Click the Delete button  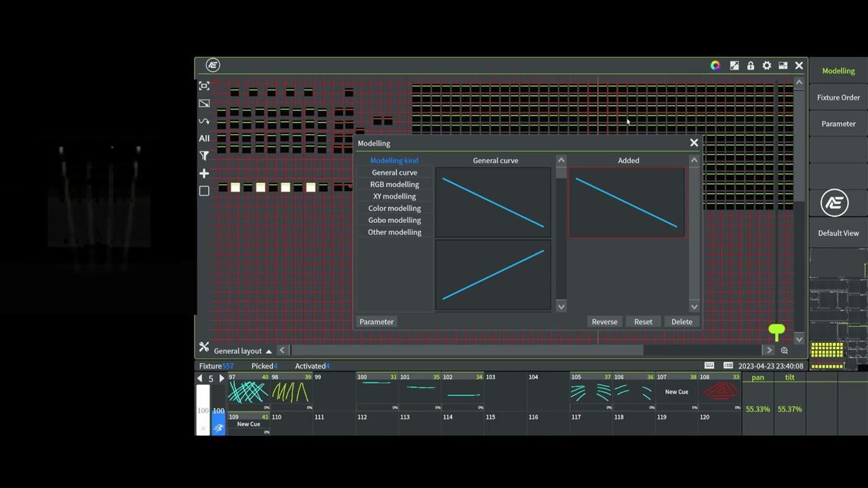[x=682, y=322]
